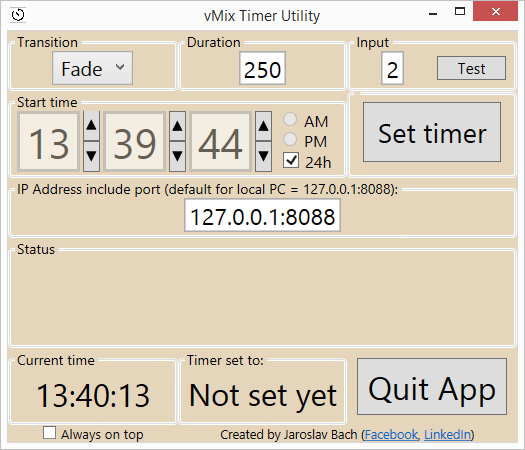Uncheck the 24h checkbox
Screen dimensions: 525x450
[x=291, y=160]
